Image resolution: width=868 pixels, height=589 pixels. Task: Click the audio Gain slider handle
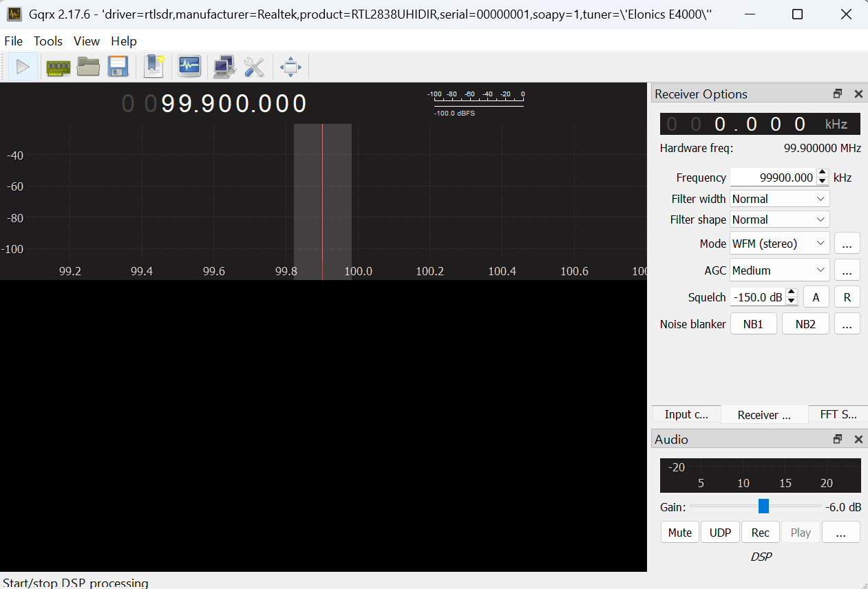[763, 506]
